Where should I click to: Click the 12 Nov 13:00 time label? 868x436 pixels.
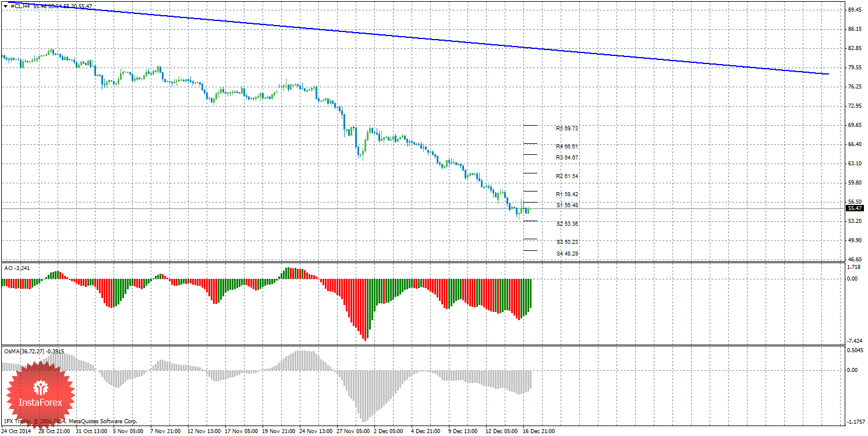point(204,431)
